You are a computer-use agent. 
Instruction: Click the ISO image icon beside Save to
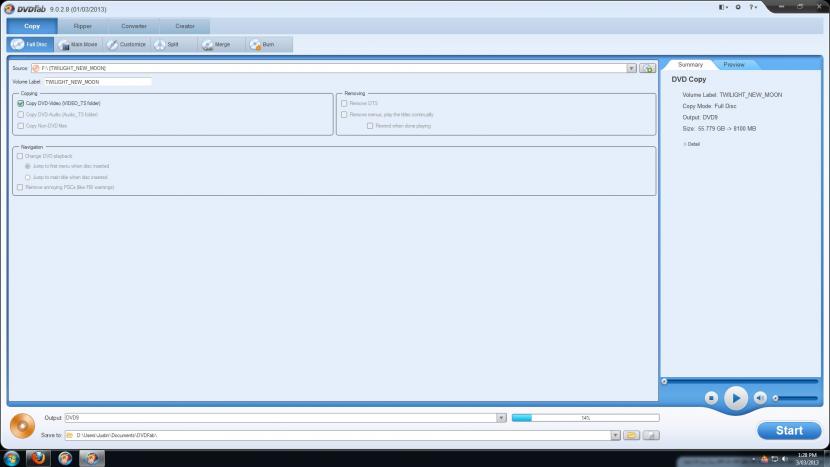(x=651, y=435)
